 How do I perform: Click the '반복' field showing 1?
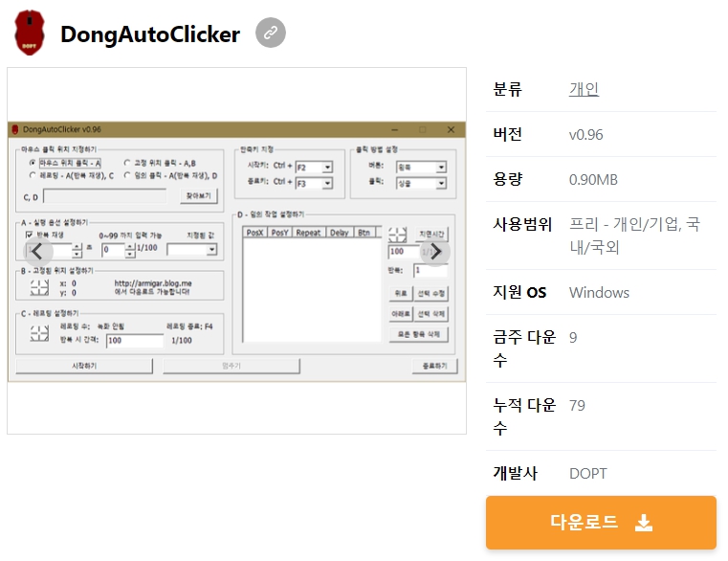coord(430,270)
